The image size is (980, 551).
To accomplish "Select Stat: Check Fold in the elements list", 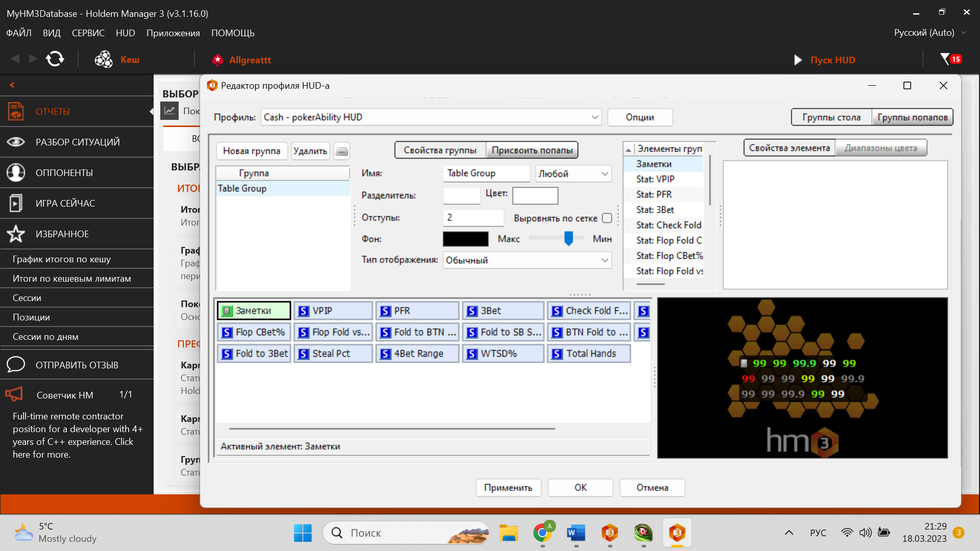I will coord(669,225).
